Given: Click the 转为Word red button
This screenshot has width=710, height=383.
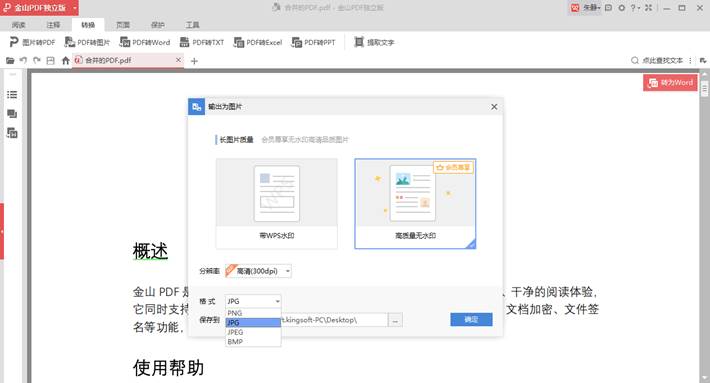Looking at the screenshot, I should pos(670,83).
